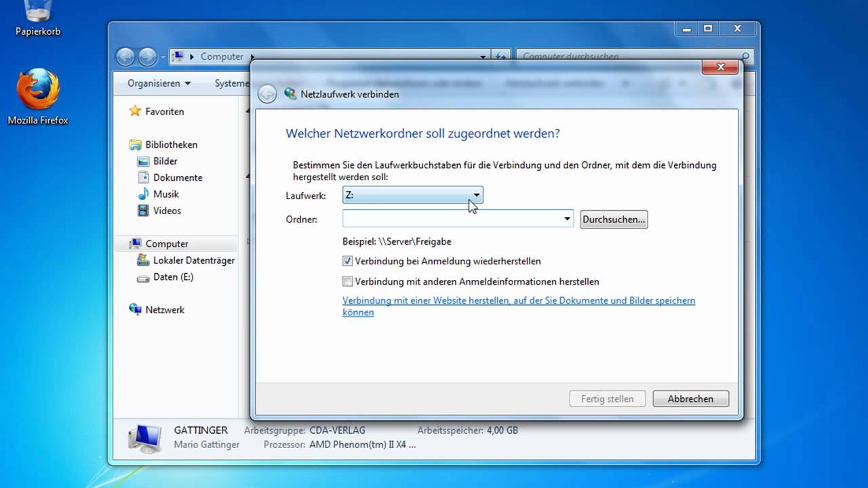Image resolution: width=868 pixels, height=488 pixels.
Task: Expand the Ordner dropdown arrow
Action: pos(567,219)
